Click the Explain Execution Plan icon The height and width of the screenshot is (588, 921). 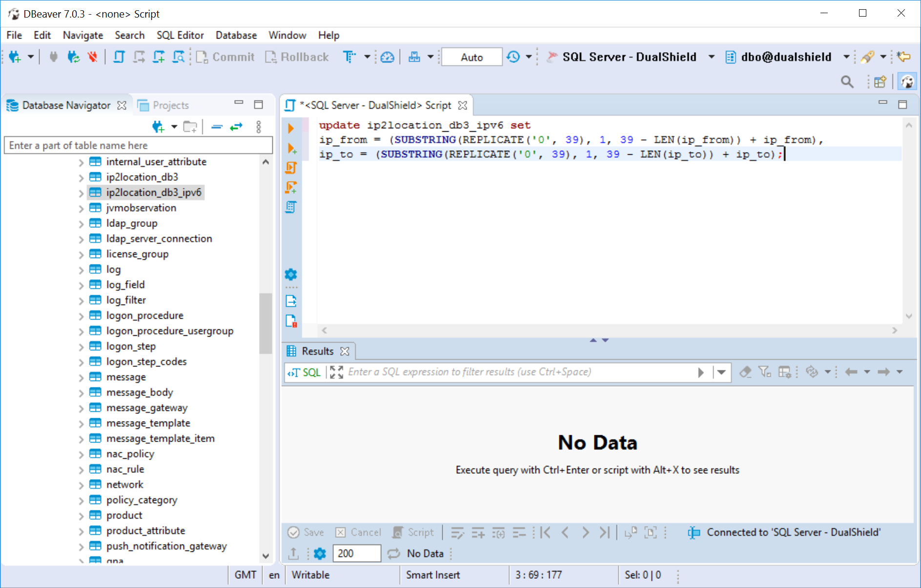(x=291, y=207)
